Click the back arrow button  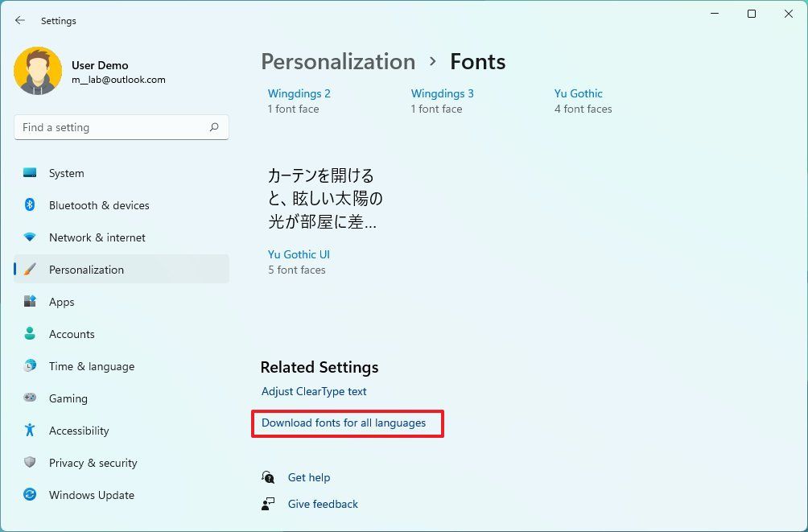(x=19, y=21)
